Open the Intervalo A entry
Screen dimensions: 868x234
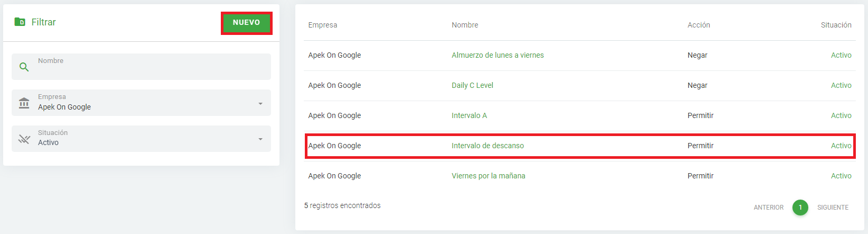coord(469,115)
